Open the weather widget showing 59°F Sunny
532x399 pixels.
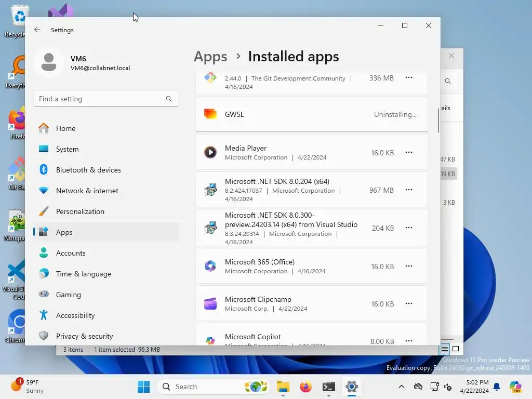tap(28, 387)
